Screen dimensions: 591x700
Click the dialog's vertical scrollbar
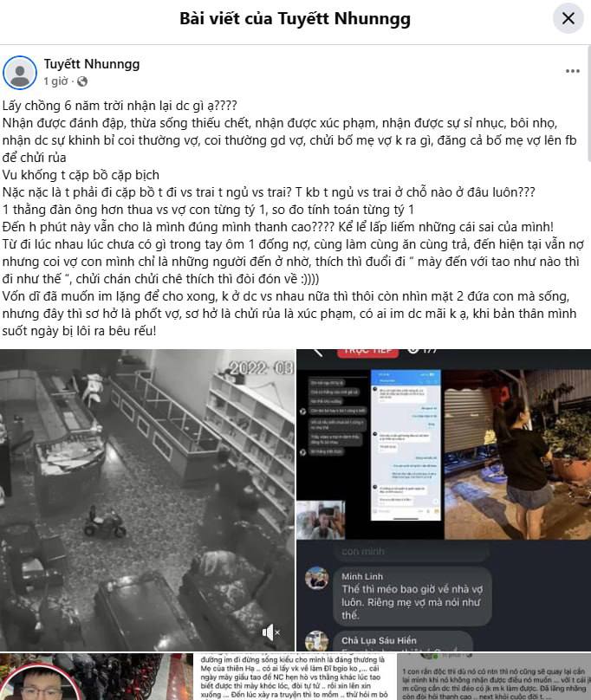(x=588, y=104)
